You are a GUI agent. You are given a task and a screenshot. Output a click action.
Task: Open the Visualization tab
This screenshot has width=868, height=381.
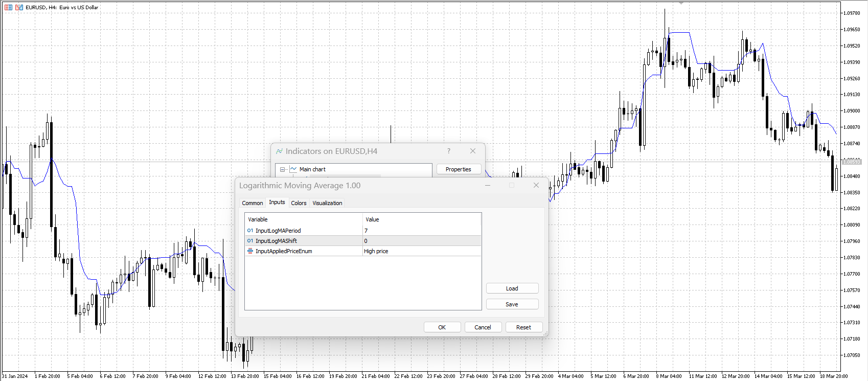coord(327,203)
